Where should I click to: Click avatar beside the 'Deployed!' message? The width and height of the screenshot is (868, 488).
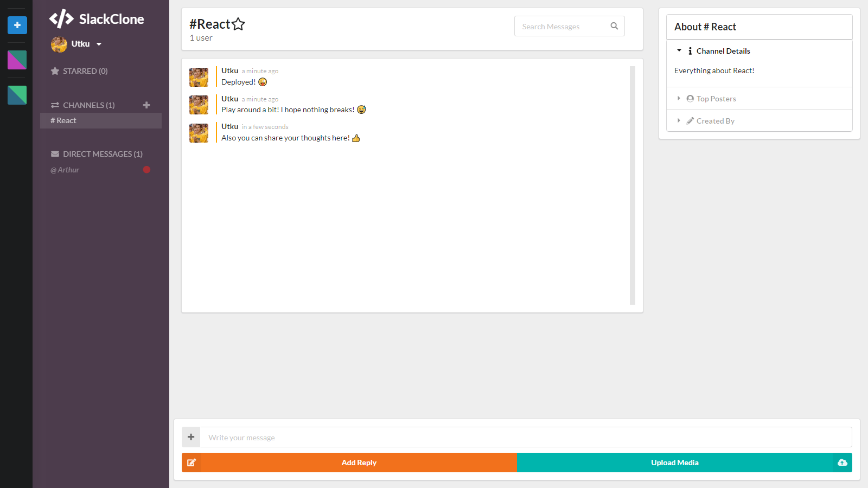click(x=199, y=77)
